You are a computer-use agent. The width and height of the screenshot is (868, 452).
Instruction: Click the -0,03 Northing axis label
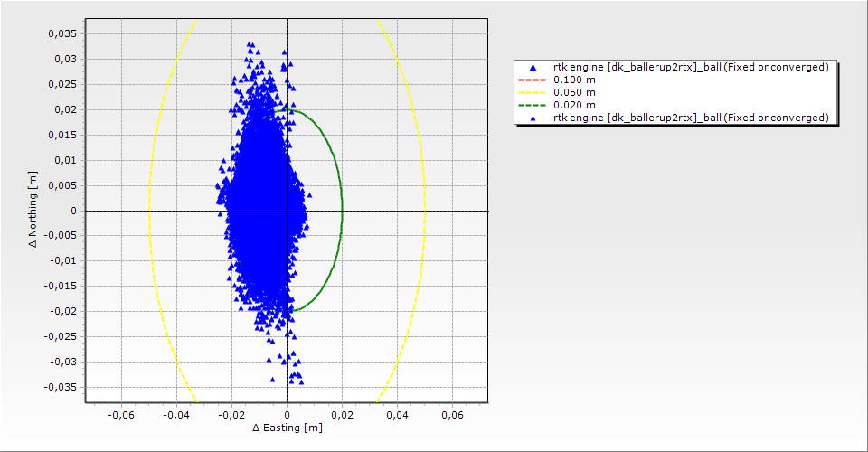[x=63, y=362]
